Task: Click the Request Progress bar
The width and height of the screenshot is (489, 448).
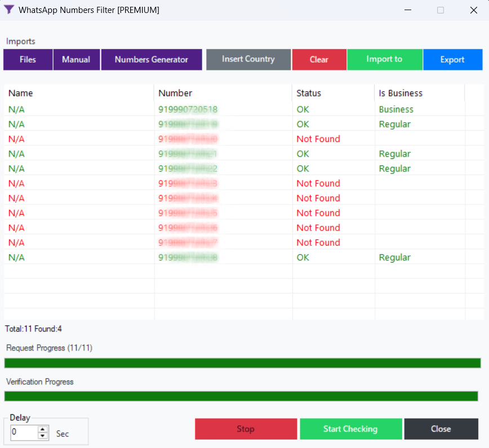Action: [x=242, y=363]
